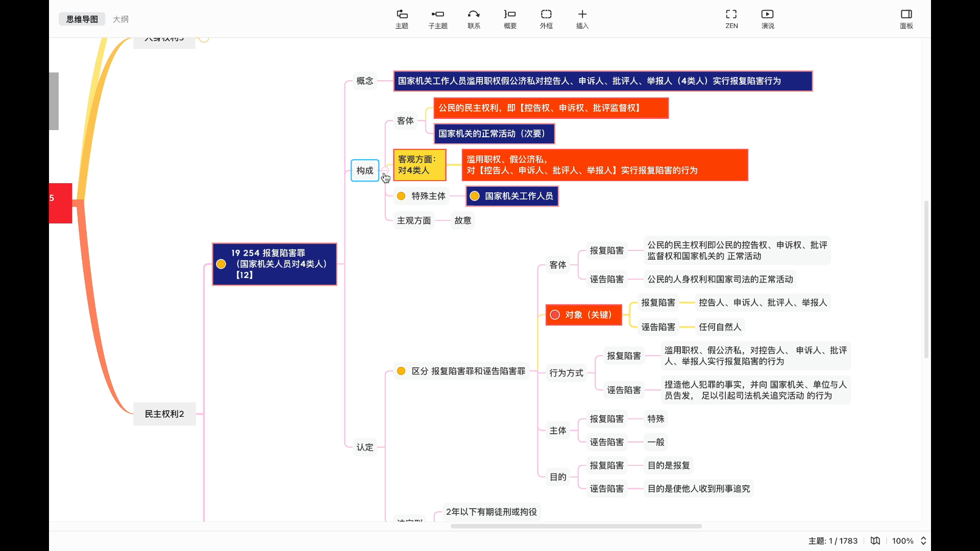Click the 主题 topic toolbar icon
The height and width of the screenshot is (551, 980).
point(402,19)
